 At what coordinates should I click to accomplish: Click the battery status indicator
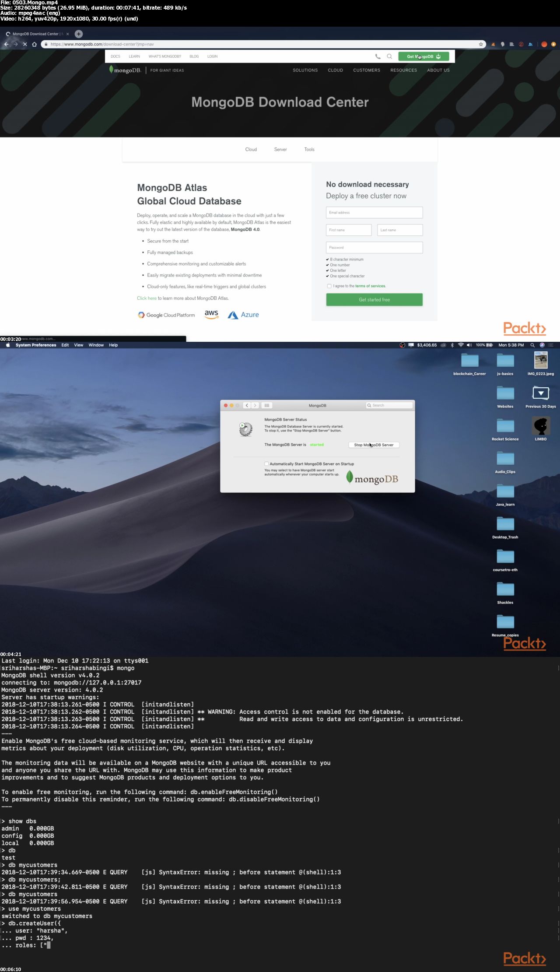pyautogui.click(x=485, y=345)
